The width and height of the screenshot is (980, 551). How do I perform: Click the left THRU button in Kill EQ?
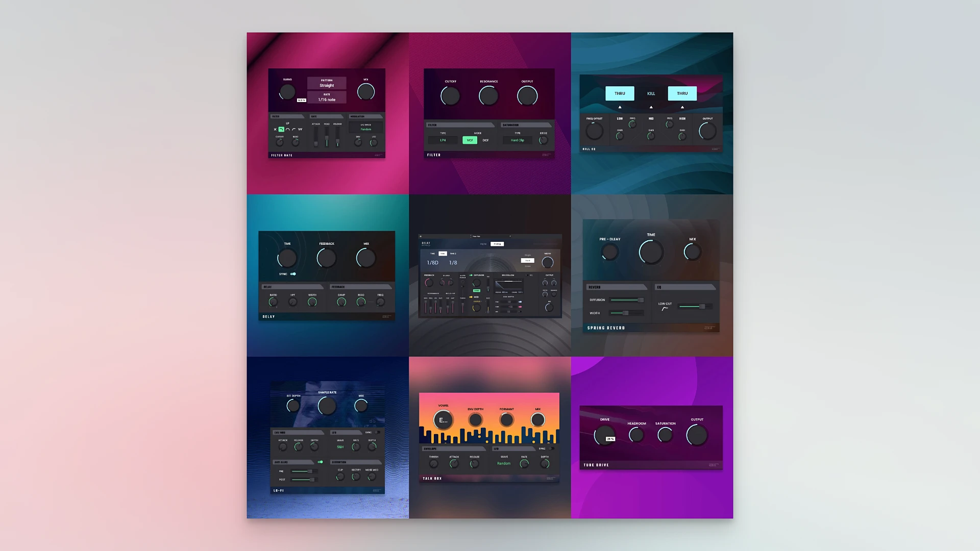tap(620, 93)
